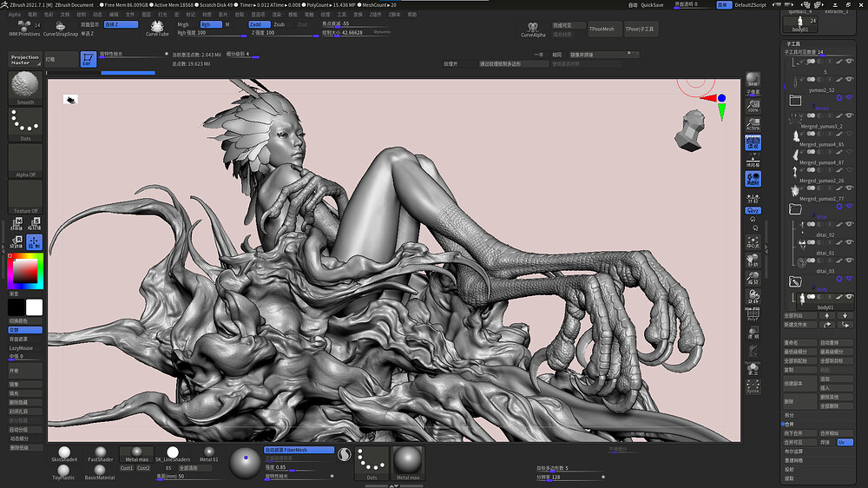Toggle visibility of ditai_03 subtool
The width and height of the screenshot is (868, 488).
tap(849, 260)
